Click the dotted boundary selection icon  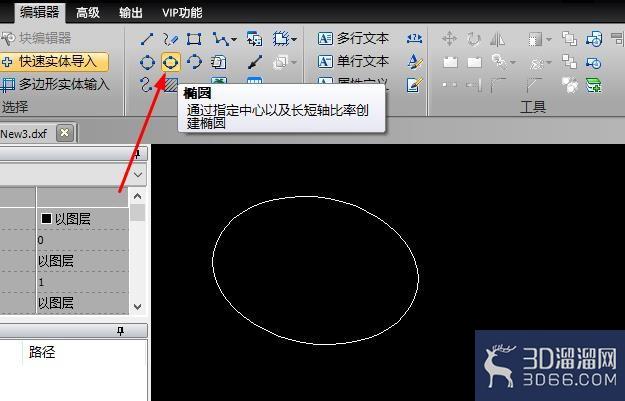click(x=281, y=39)
